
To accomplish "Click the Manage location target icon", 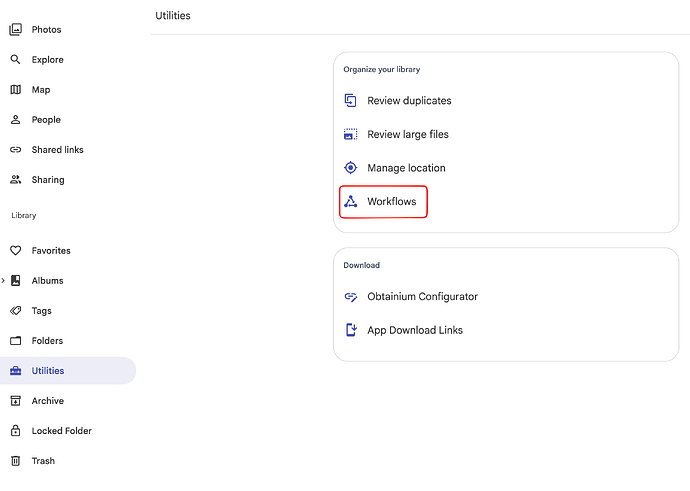I will tap(350, 168).
